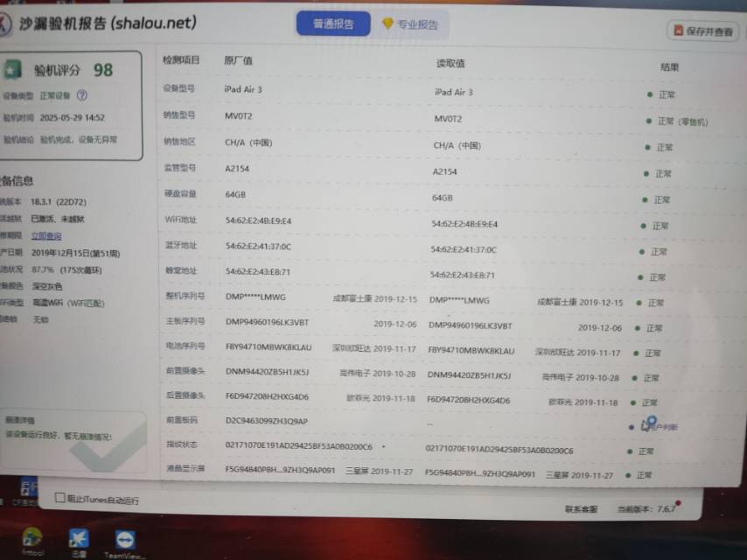Select 54:62:E2:41:37:0C in the 读取值 column

pyautogui.click(x=464, y=249)
